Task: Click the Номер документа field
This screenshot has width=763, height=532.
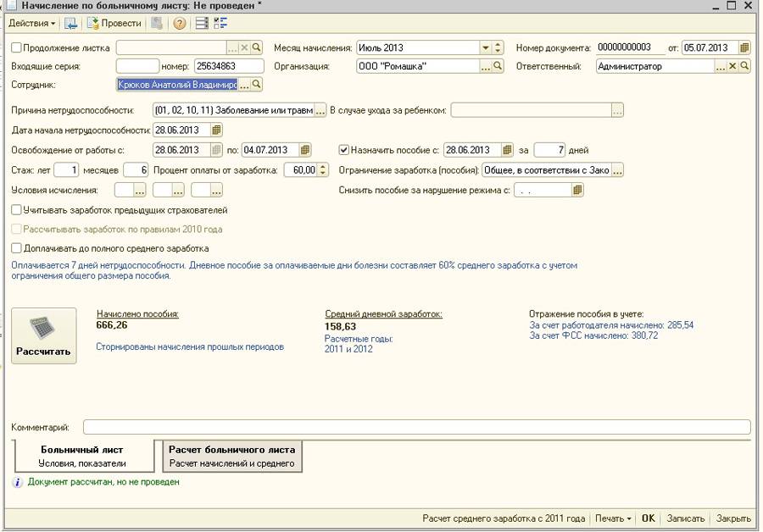Action: (x=629, y=47)
